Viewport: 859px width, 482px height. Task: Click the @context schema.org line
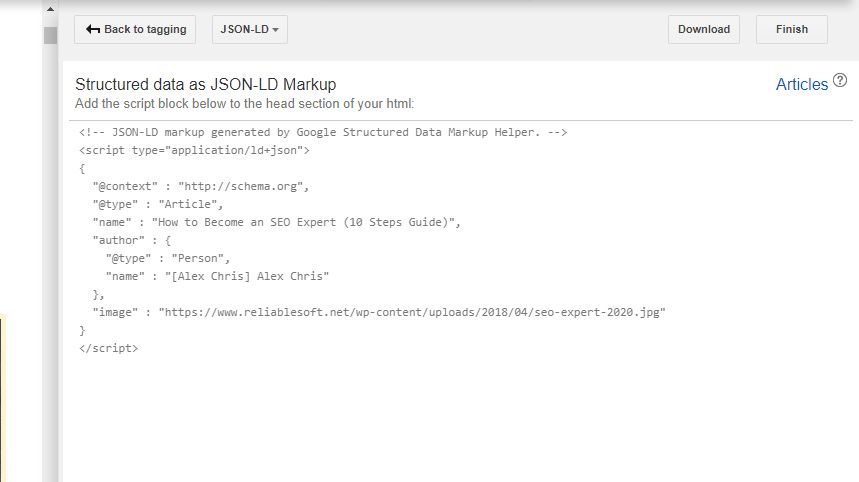point(201,186)
